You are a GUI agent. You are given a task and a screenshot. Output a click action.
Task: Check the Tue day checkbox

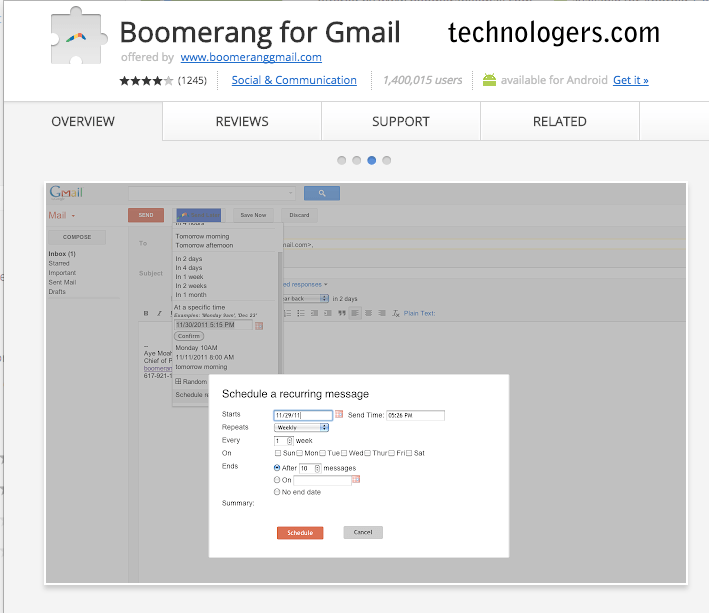(x=322, y=453)
